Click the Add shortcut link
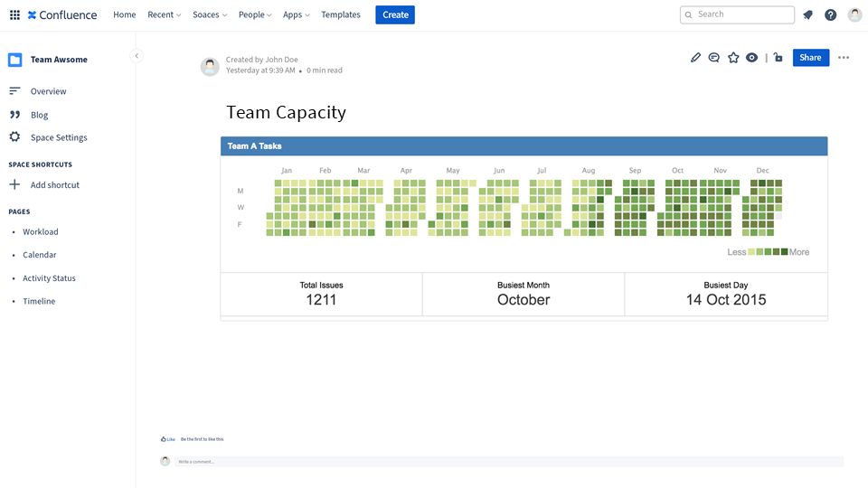 coord(55,184)
